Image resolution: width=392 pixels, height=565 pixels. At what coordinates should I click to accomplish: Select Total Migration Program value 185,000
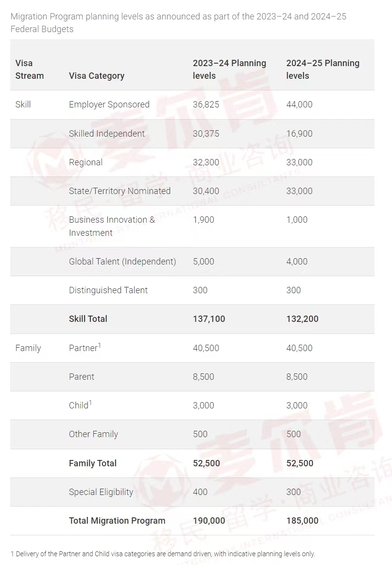click(302, 521)
